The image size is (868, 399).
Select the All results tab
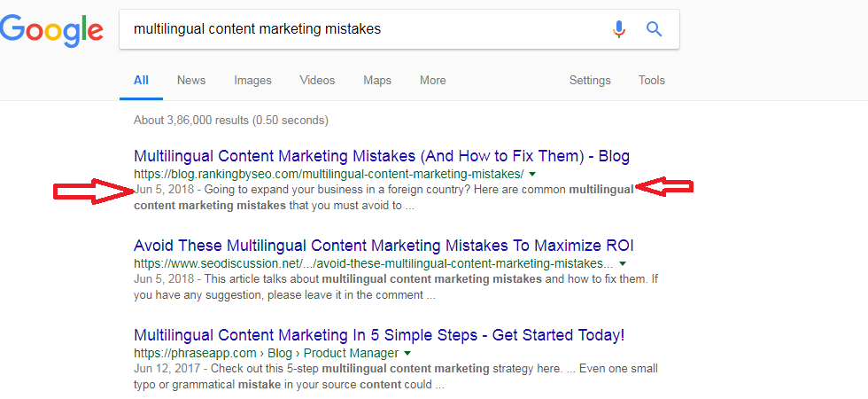141,81
